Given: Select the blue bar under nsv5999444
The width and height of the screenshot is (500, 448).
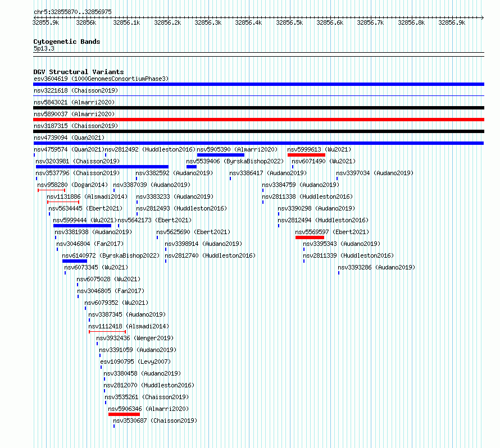Looking at the screenshot, I should pos(82,226).
